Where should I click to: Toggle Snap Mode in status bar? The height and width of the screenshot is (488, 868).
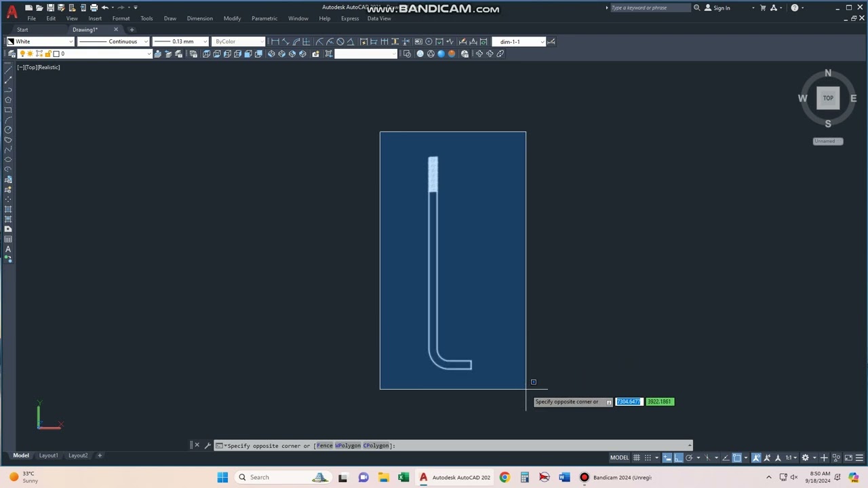648,457
